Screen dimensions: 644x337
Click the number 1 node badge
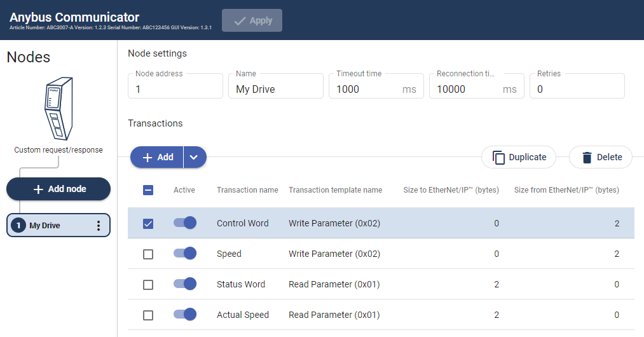pos(18,226)
